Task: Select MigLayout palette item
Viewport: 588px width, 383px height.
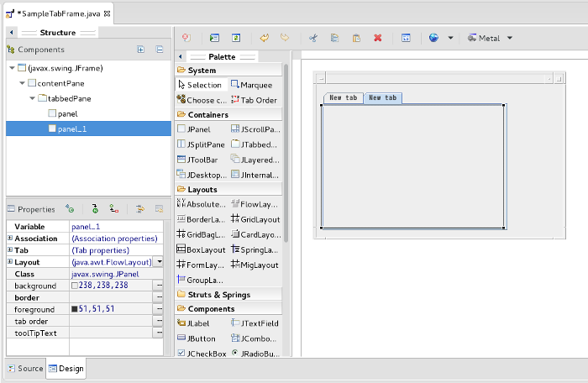Action: click(255, 265)
